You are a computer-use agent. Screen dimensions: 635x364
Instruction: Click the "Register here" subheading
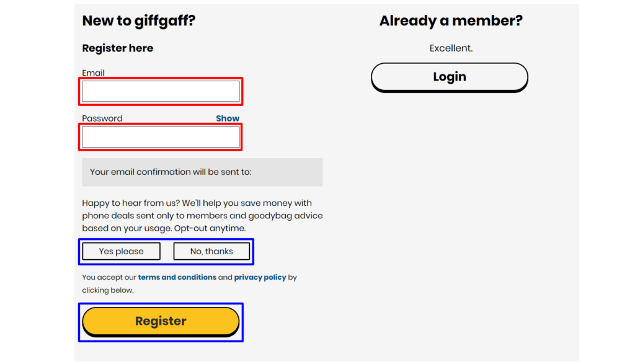[x=117, y=48]
